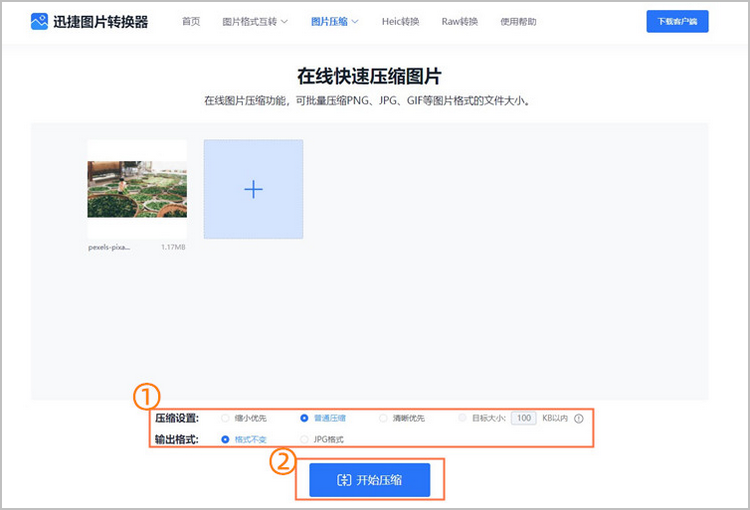Open 使用帮助 in the navigation bar
Screen dimensions: 750x510
pyautogui.click(x=518, y=21)
